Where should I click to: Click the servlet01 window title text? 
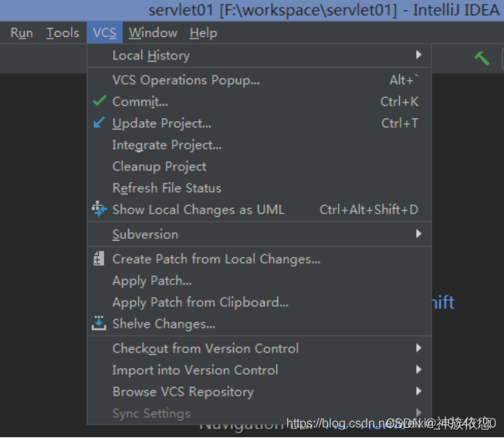tap(323, 10)
